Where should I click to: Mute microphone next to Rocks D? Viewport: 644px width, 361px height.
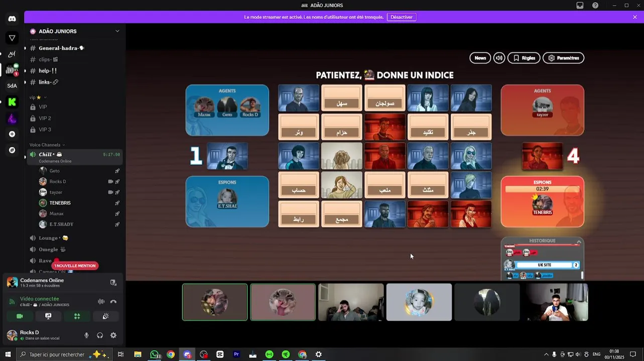point(86,335)
